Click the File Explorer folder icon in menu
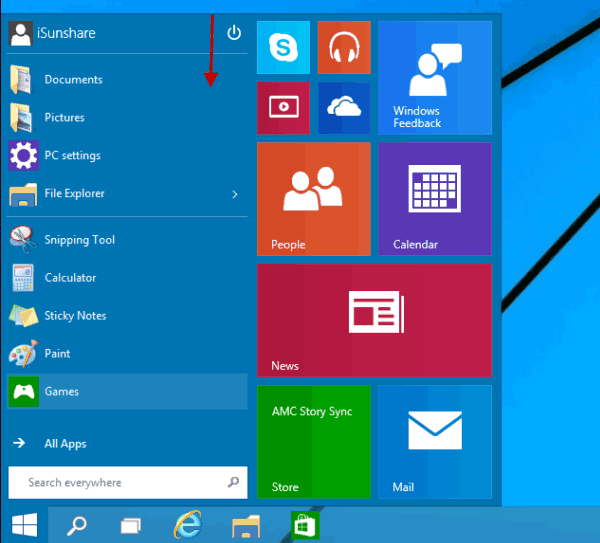 pyautogui.click(x=23, y=194)
